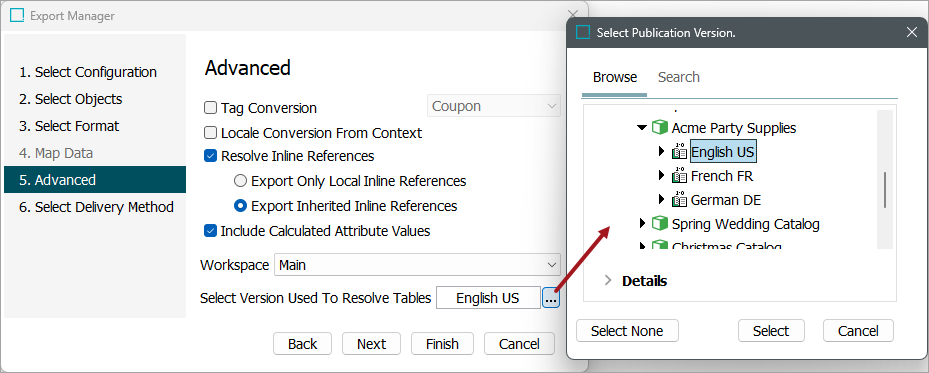Click the German DE publication version icon
This screenshot has width=929, height=373.
(x=679, y=200)
